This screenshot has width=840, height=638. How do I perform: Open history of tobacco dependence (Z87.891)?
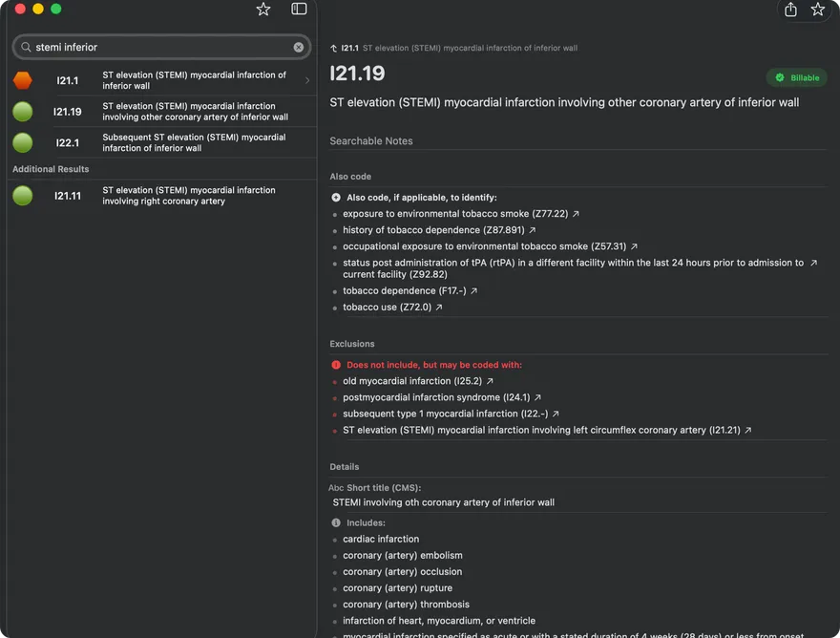433,230
